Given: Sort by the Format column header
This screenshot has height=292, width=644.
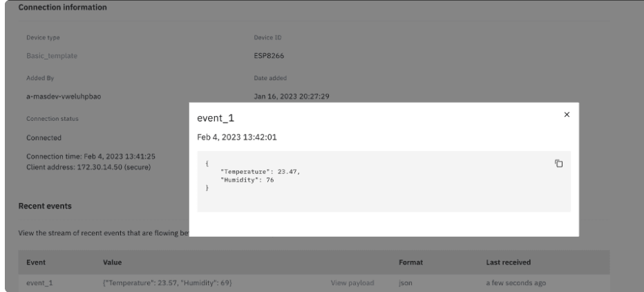Looking at the screenshot, I should point(410,262).
